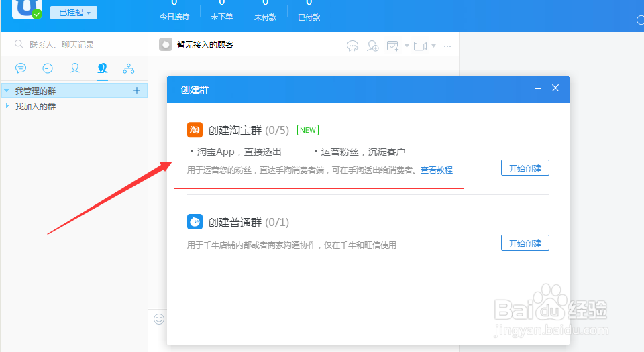Click the 创建群 dialog title
Viewport: 644px width, 352px height.
[195, 90]
